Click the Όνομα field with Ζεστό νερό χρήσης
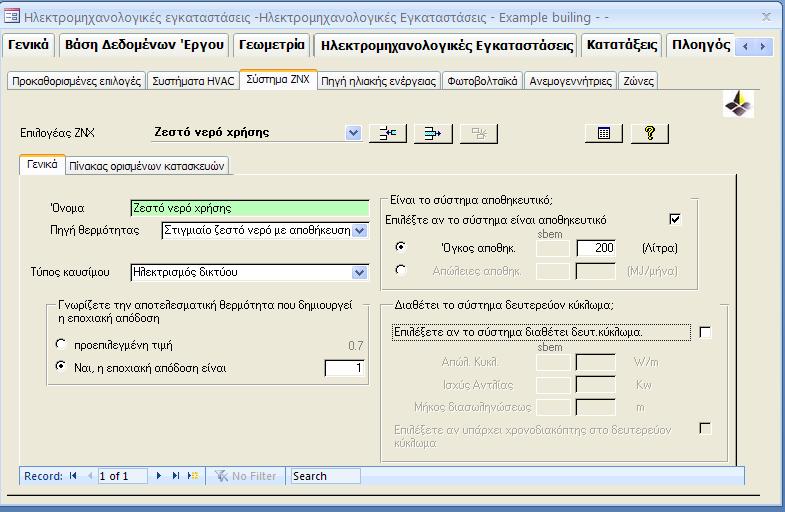 [x=249, y=208]
